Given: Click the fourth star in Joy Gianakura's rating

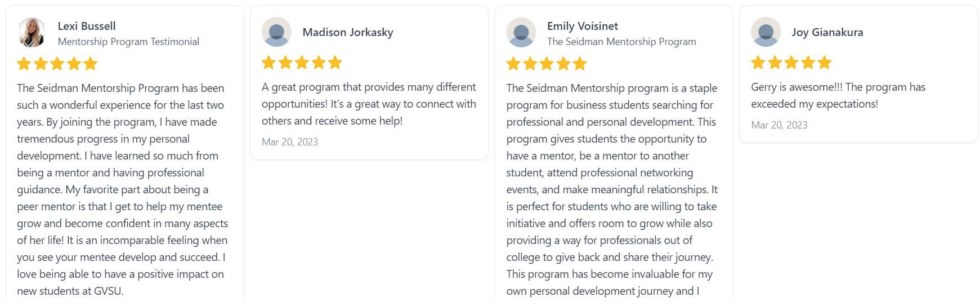Looking at the screenshot, I should point(808,63).
